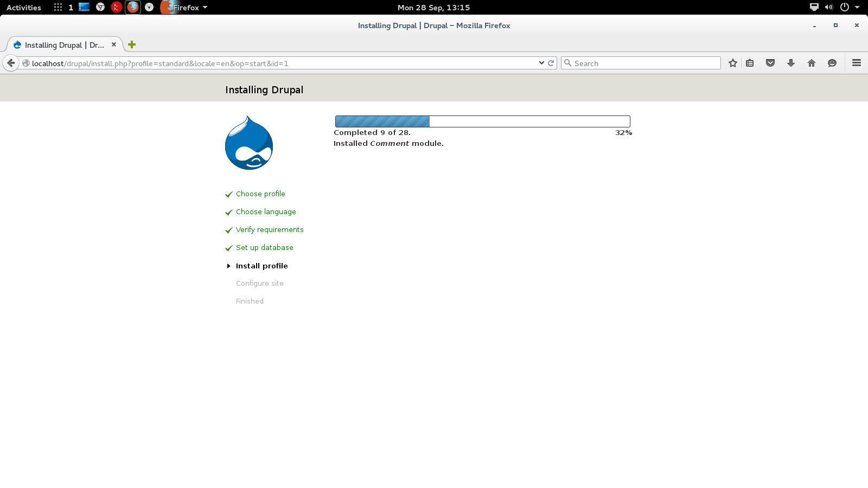Click the power icon in system tray
Screen dimensions: 868x488
[x=845, y=7]
